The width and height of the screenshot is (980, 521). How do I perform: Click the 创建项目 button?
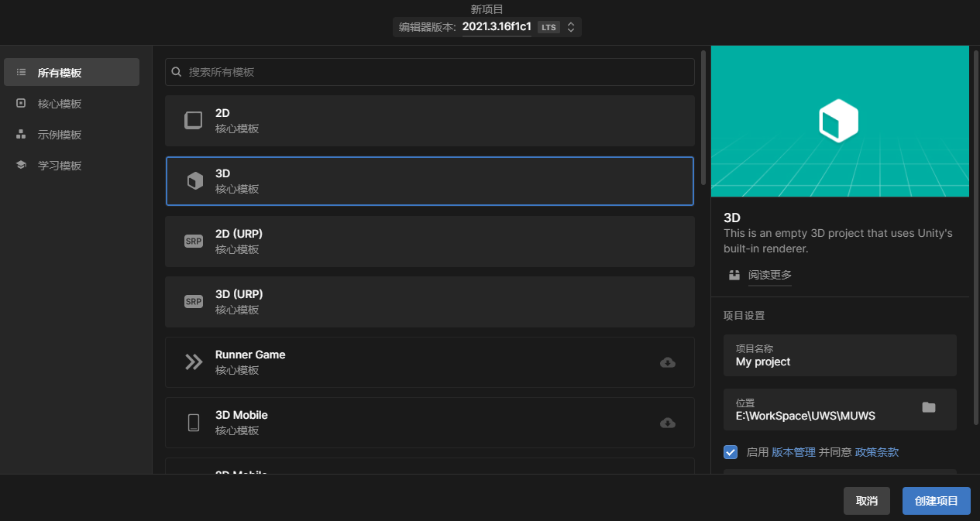pyautogui.click(x=936, y=501)
